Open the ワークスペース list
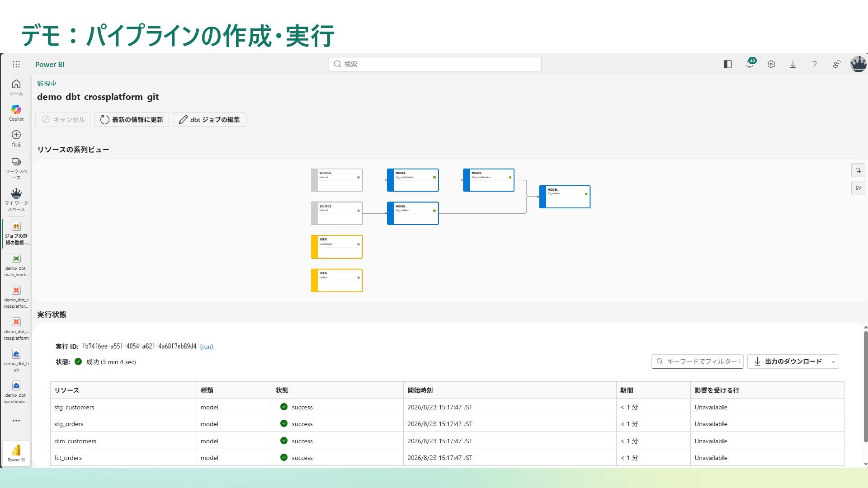This screenshot has height=488, width=868. click(x=16, y=168)
